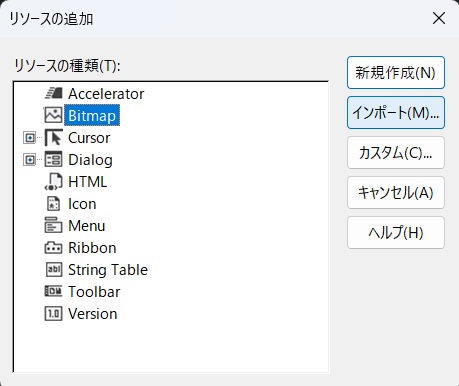Click the Bitmap picture icon
Screen dimensions: 459x386
(53, 115)
